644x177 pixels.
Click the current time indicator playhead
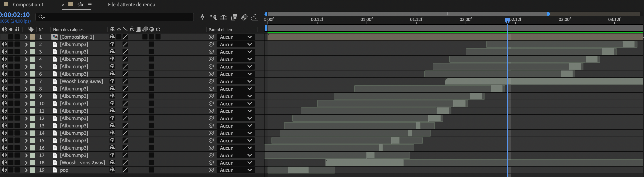click(507, 21)
